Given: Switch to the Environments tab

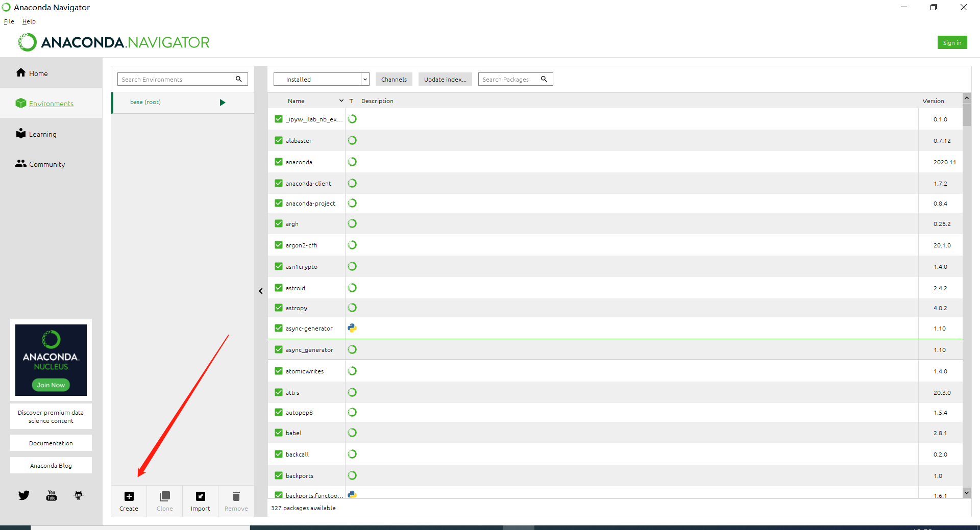Looking at the screenshot, I should tap(51, 103).
